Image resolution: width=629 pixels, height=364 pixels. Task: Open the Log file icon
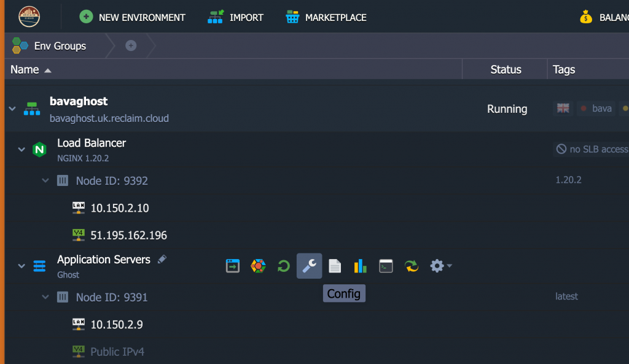coord(335,266)
